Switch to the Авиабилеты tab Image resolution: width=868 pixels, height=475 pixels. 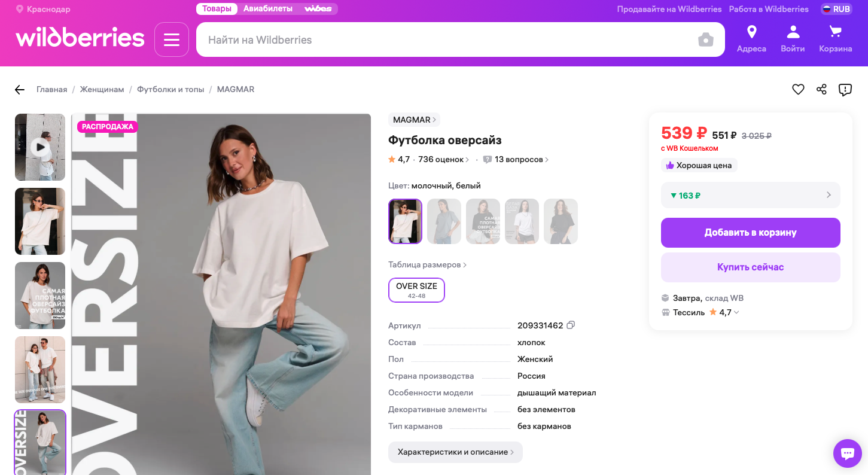[x=268, y=9]
